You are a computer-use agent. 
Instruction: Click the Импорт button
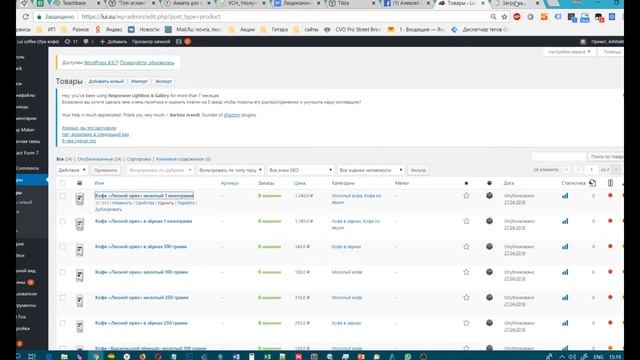139,82
